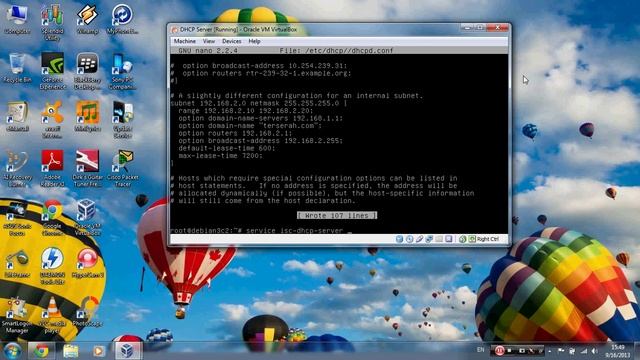Click the network adapter indicator in VirtualBox status bar

click(429, 239)
